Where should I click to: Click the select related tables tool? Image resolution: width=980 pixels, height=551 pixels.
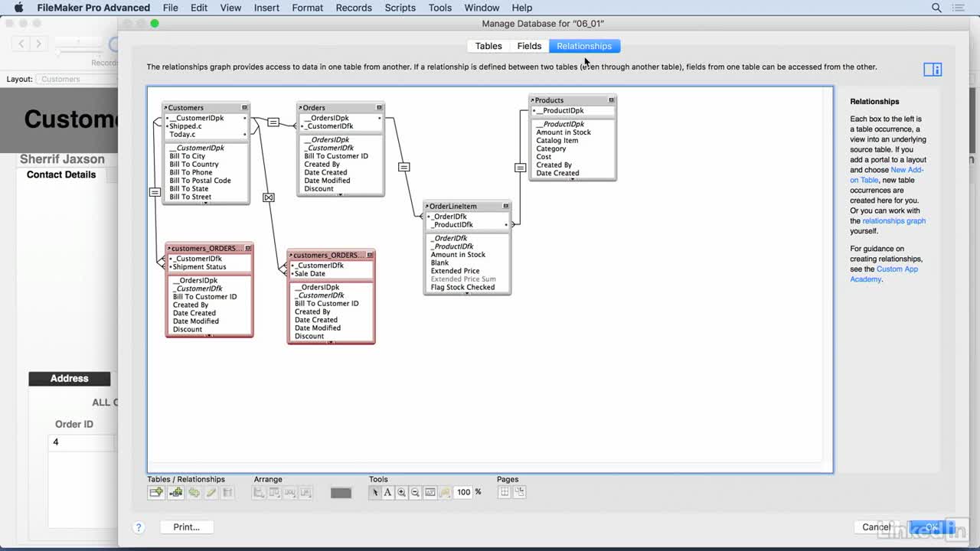[444, 493]
